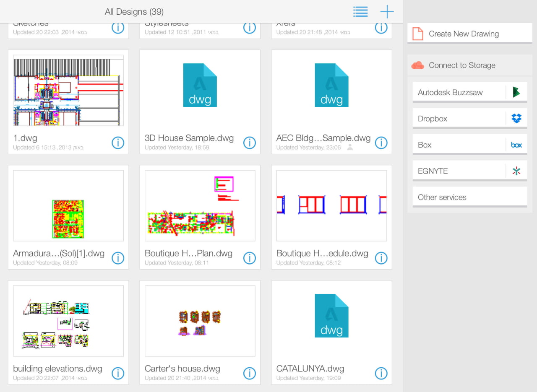The width and height of the screenshot is (537, 392).
Task: Click the EGNYTE service icon
Action: (x=516, y=170)
